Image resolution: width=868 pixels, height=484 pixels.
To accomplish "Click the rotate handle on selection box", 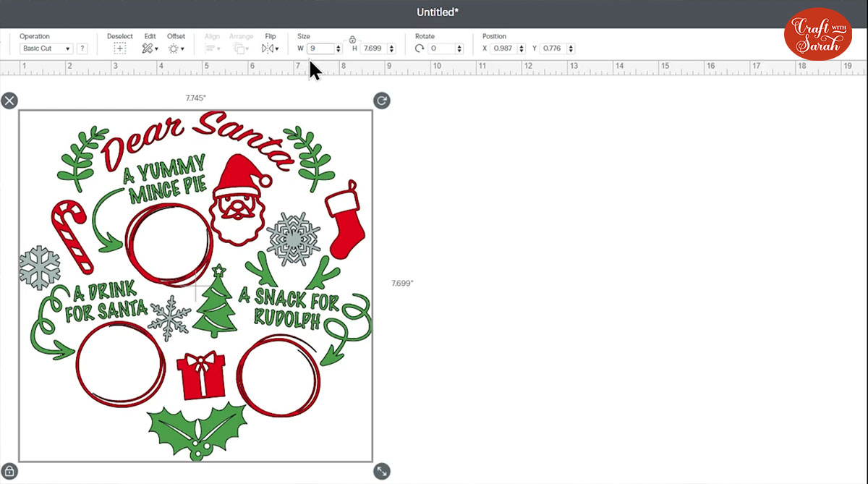I will click(382, 101).
